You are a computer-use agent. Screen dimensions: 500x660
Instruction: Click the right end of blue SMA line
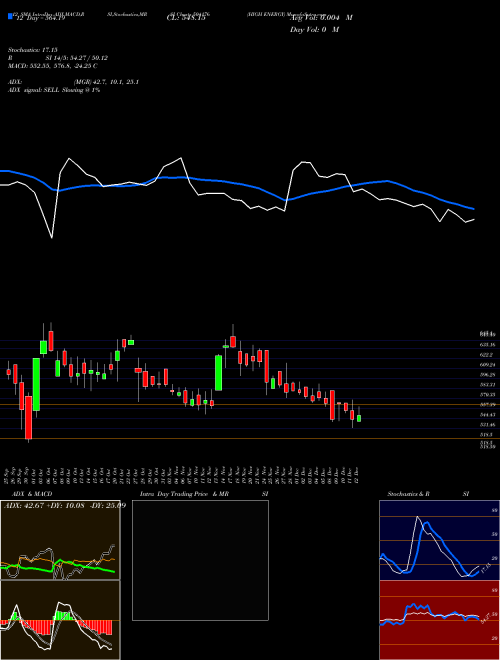click(474, 209)
